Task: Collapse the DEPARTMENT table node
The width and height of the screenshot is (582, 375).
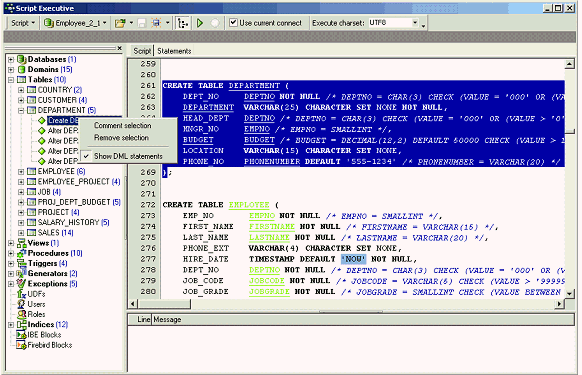Action: pyautogui.click(x=21, y=110)
